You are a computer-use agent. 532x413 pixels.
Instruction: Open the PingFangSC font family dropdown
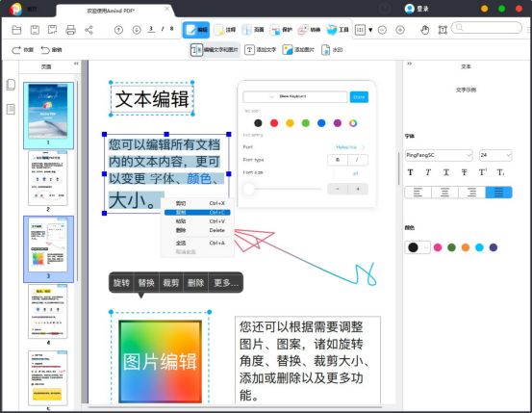pos(439,155)
